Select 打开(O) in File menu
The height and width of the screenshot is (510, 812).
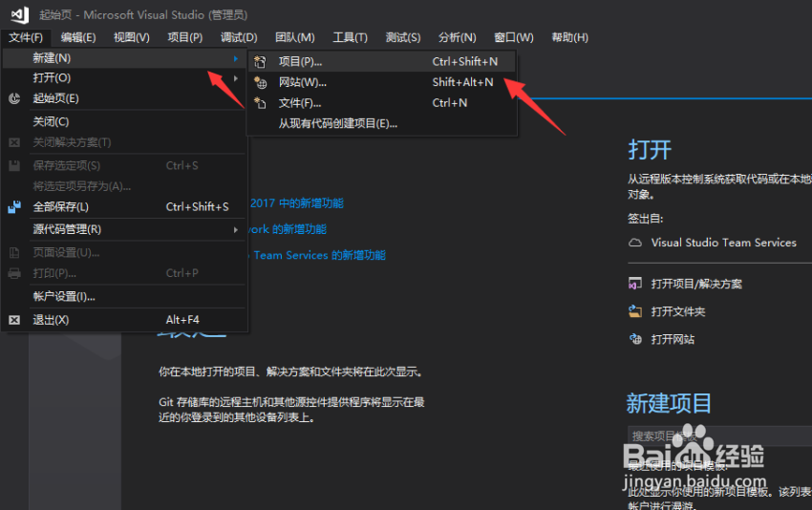124,78
